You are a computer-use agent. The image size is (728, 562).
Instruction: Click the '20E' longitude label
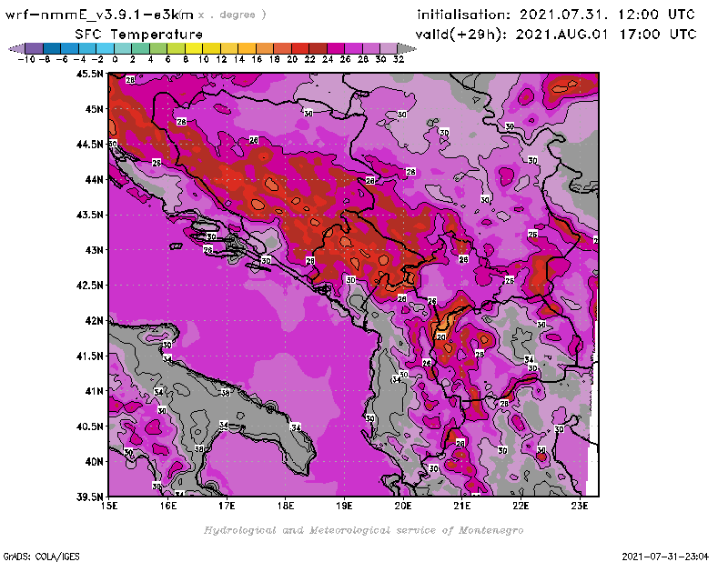click(x=403, y=506)
